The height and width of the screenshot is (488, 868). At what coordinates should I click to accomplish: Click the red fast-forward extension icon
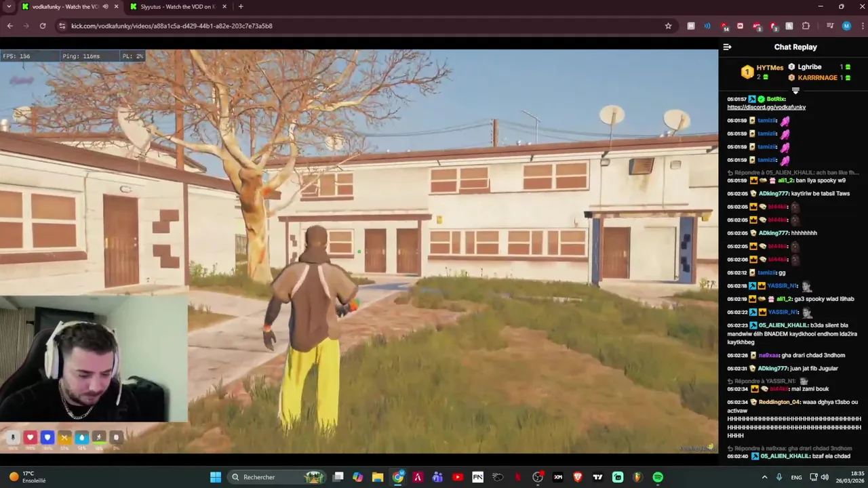[740, 26]
